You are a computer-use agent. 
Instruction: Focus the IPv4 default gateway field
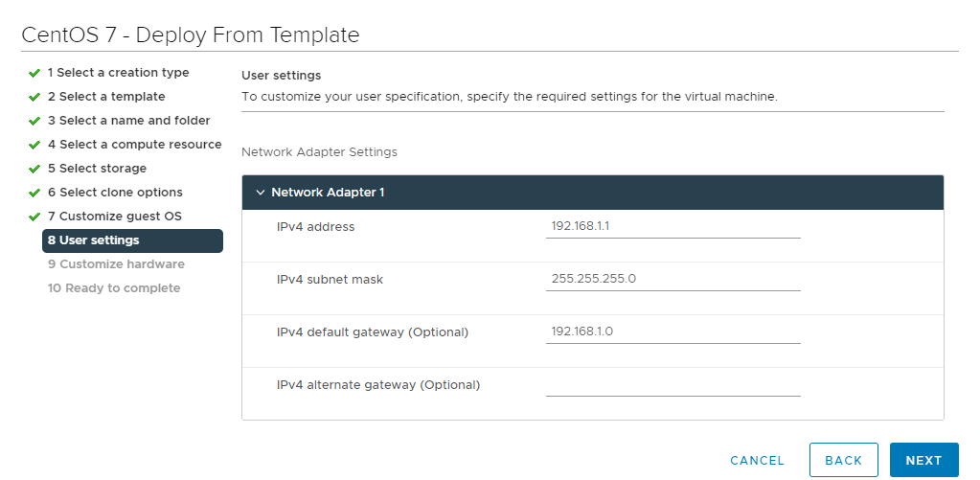(x=673, y=331)
